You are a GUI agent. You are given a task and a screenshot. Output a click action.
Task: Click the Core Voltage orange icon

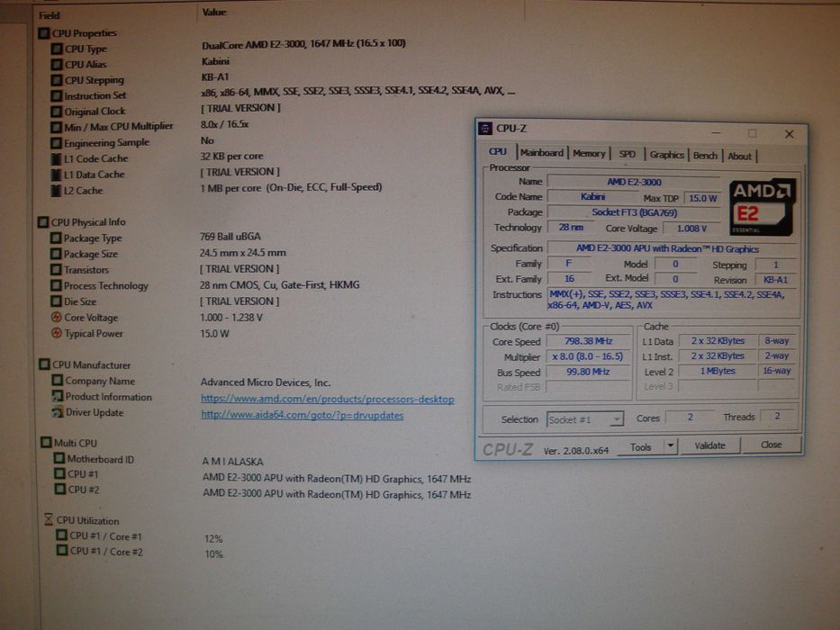[x=56, y=317]
